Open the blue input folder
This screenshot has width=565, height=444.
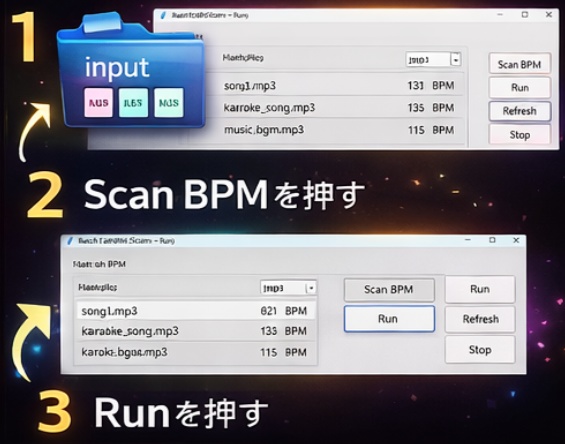tap(131, 70)
